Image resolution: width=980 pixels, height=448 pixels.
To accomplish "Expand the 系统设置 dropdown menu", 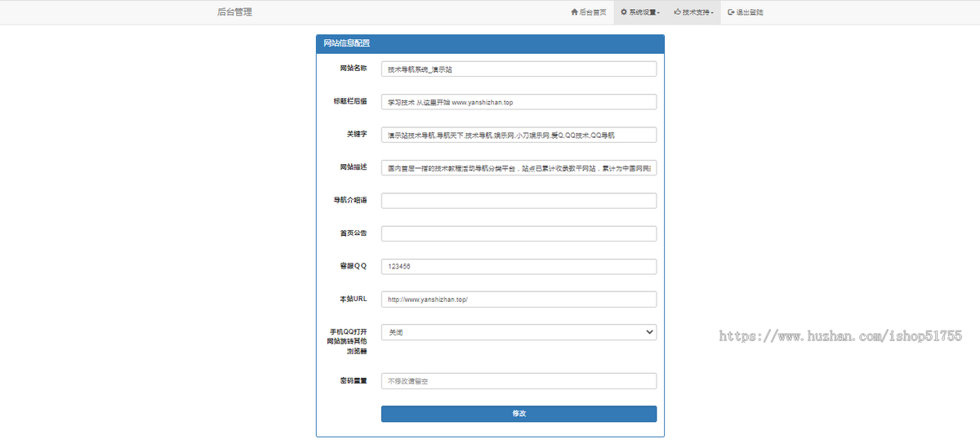I will click(640, 12).
